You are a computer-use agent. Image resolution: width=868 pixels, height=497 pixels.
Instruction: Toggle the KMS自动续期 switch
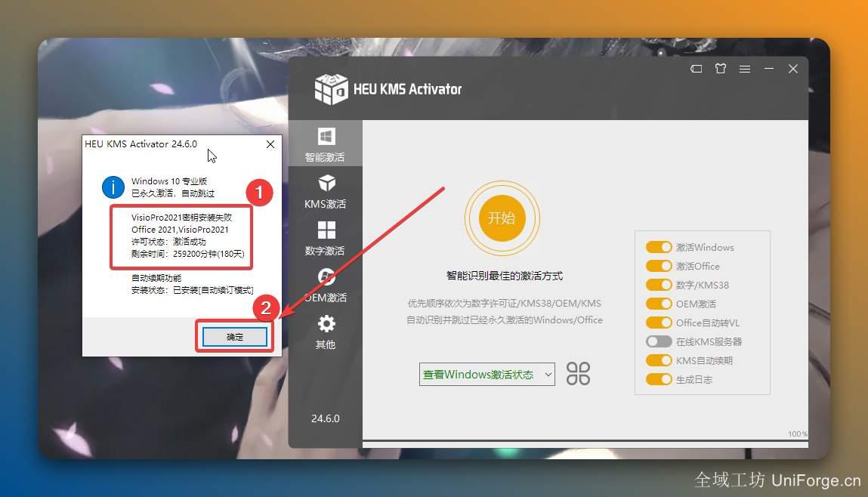(x=659, y=360)
